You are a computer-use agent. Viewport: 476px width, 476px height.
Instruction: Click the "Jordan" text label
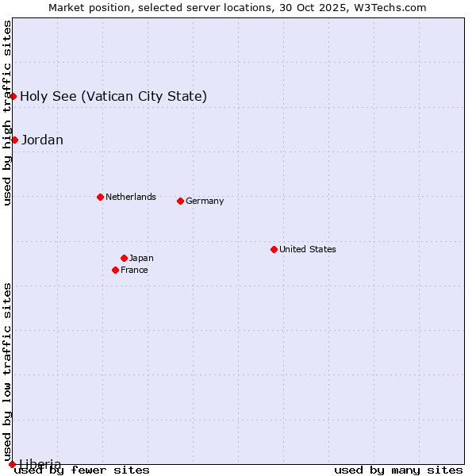(x=42, y=140)
